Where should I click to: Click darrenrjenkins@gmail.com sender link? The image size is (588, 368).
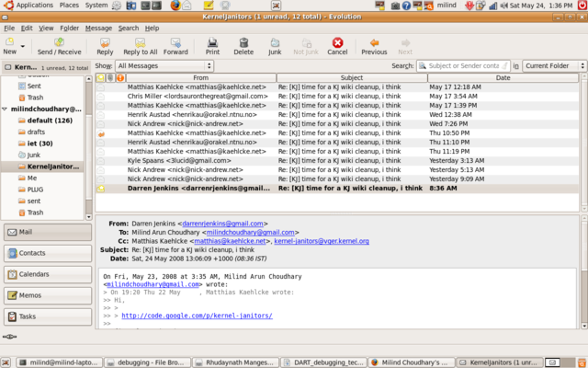tap(222, 224)
